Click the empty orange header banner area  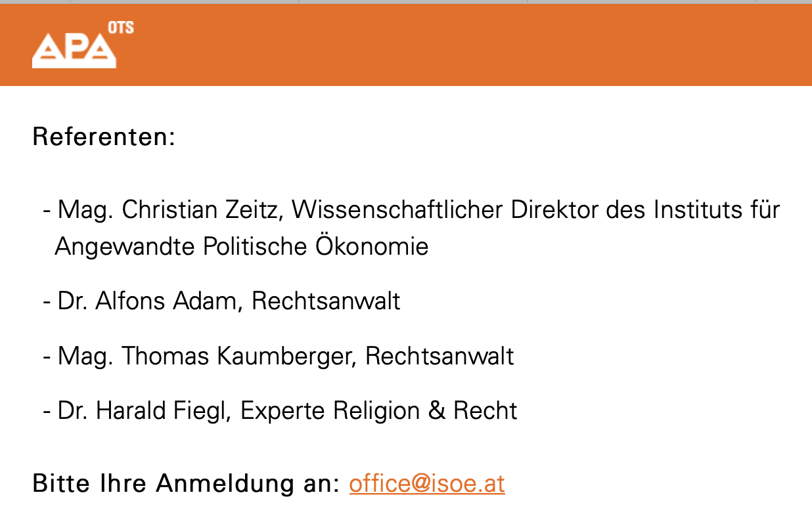(x=460, y=45)
